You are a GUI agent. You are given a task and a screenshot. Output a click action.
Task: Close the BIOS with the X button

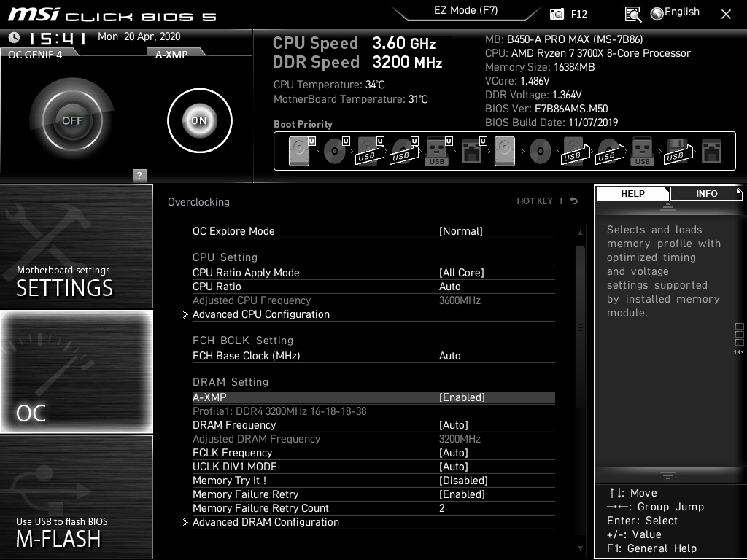pyautogui.click(x=726, y=15)
